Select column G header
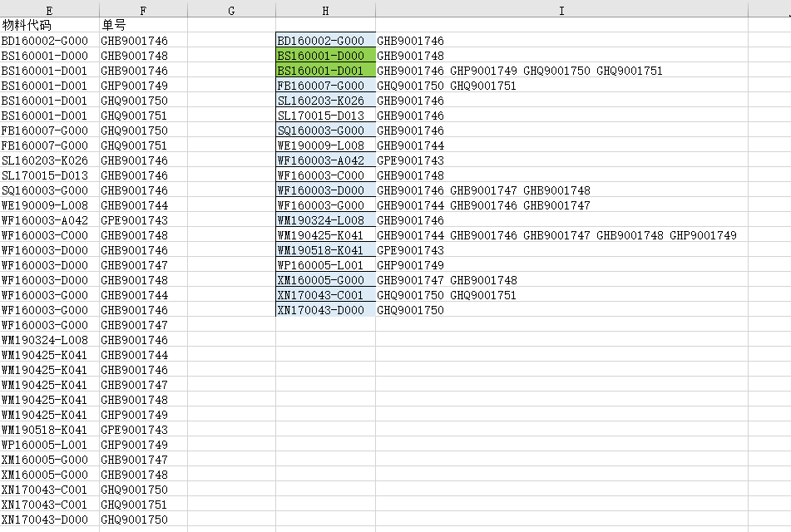791x532 pixels. coord(231,10)
